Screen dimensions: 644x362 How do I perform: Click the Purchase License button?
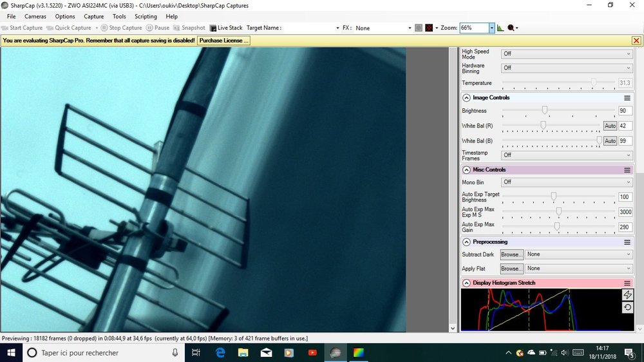(223, 41)
